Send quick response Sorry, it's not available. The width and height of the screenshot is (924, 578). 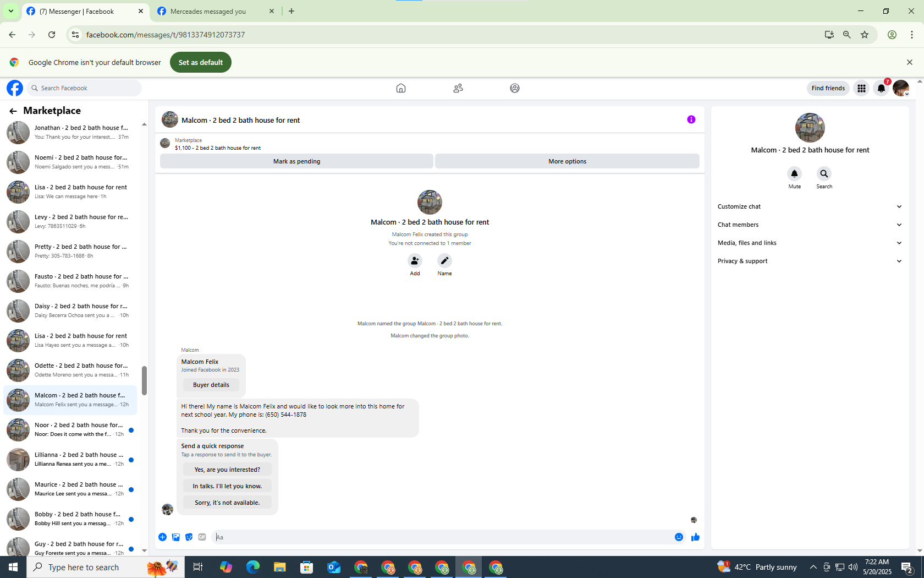point(227,503)
